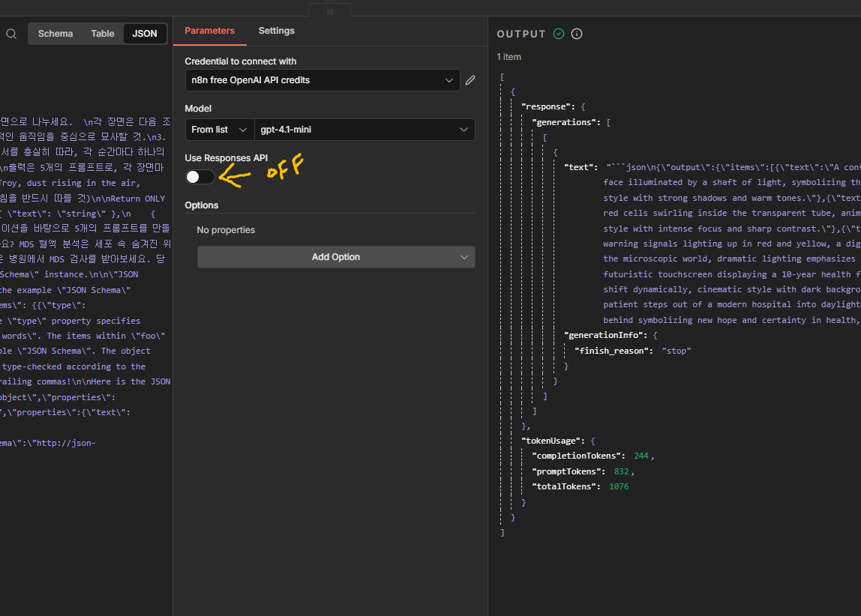This screenshot has height=616, width=861.
Task: Switch to the Settings tab
Action: coord(276,31)
